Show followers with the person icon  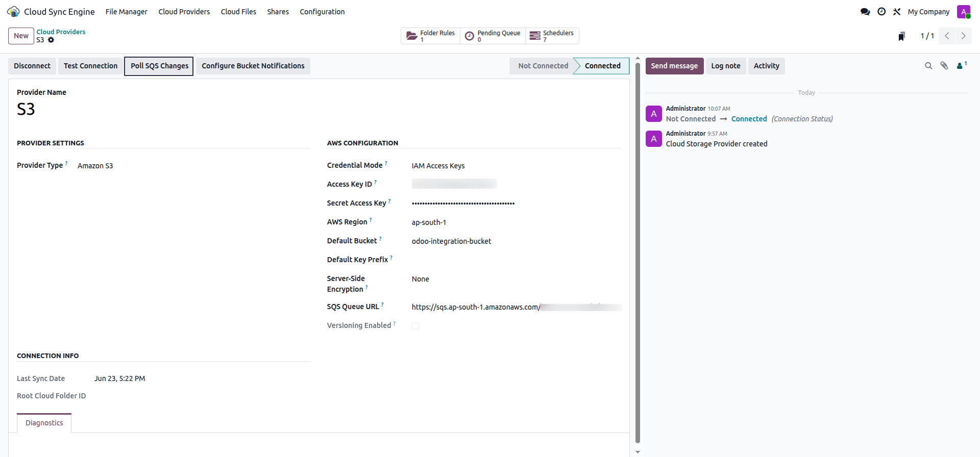[962, 65]
